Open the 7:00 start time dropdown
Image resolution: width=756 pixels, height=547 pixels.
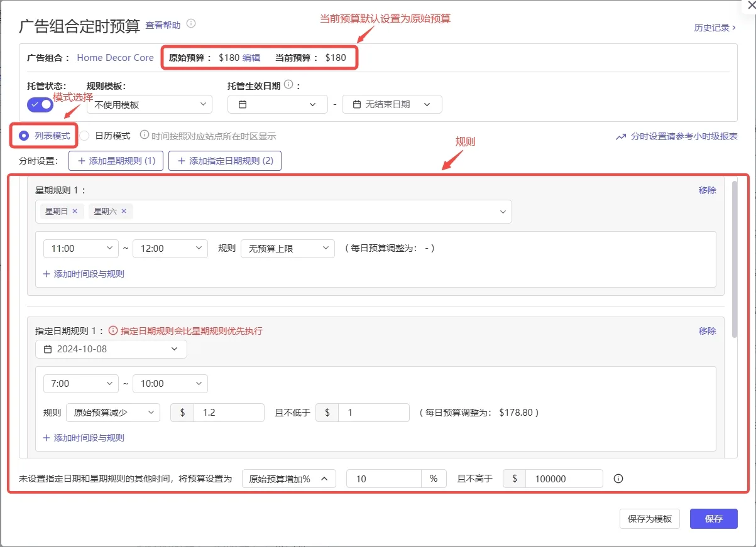coord(81,384)
